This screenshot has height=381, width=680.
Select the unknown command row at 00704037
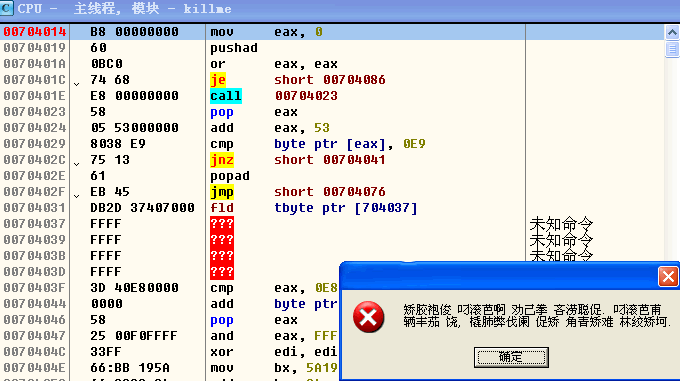[332, 224]
